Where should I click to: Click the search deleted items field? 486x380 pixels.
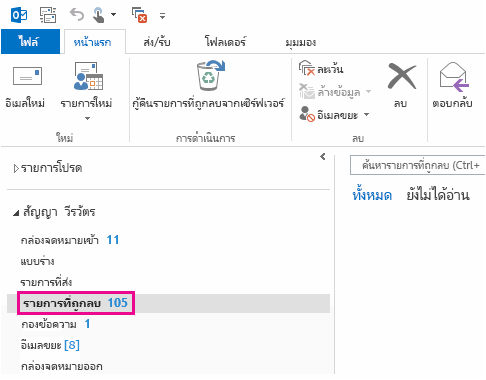pos(417,165)
